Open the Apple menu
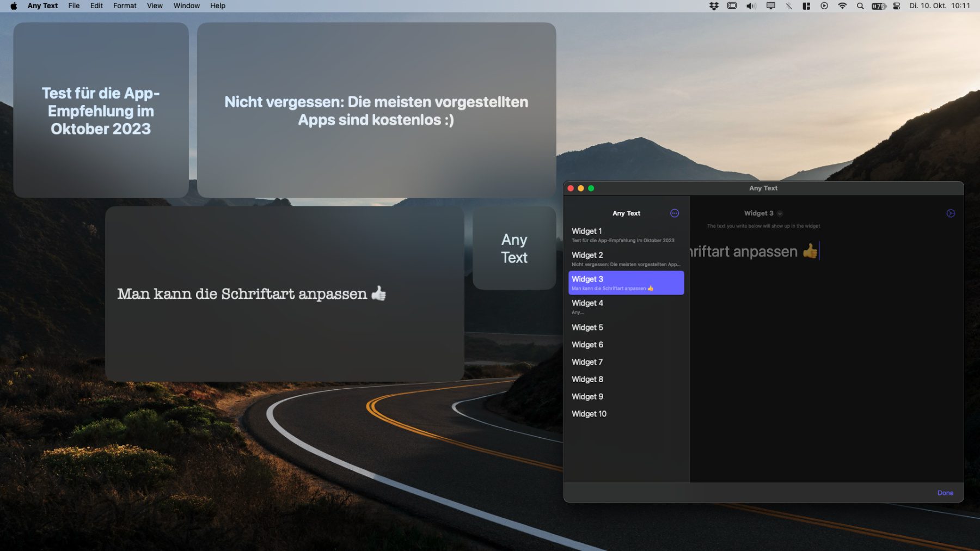The width and height of the screenshot is (980, 551). point(14,6)
